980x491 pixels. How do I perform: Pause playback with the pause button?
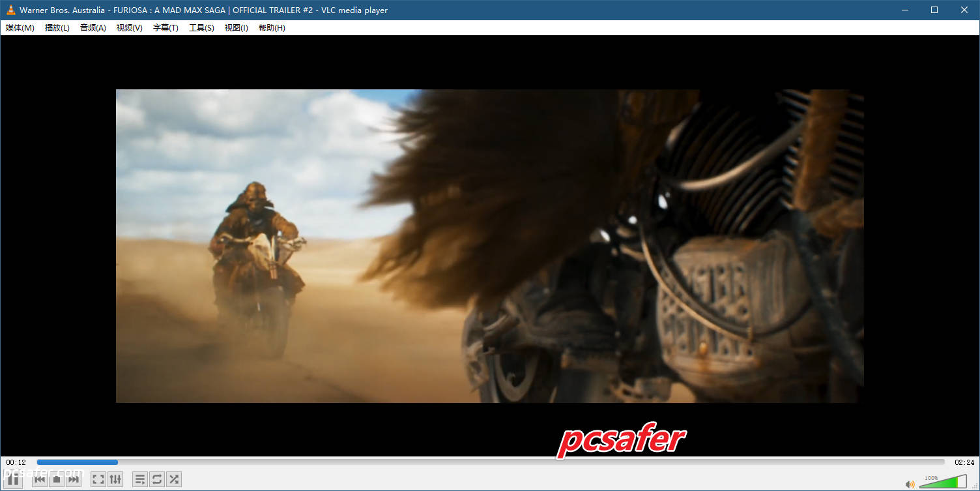point(13,479)
